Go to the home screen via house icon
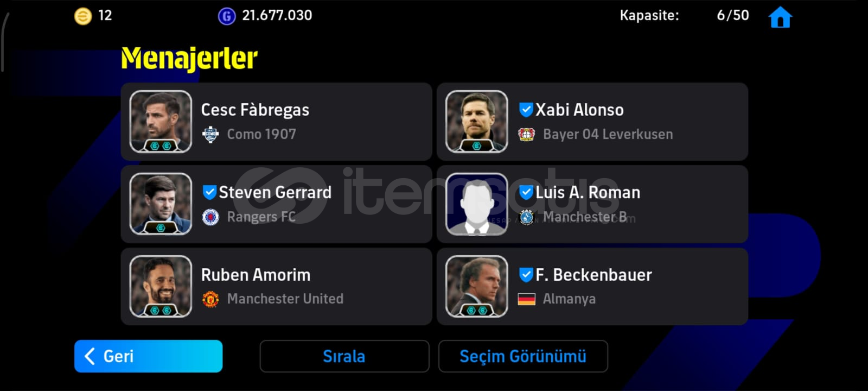Image resolution: width=868 pixels, height=391 pixels. tap(780, 16)
